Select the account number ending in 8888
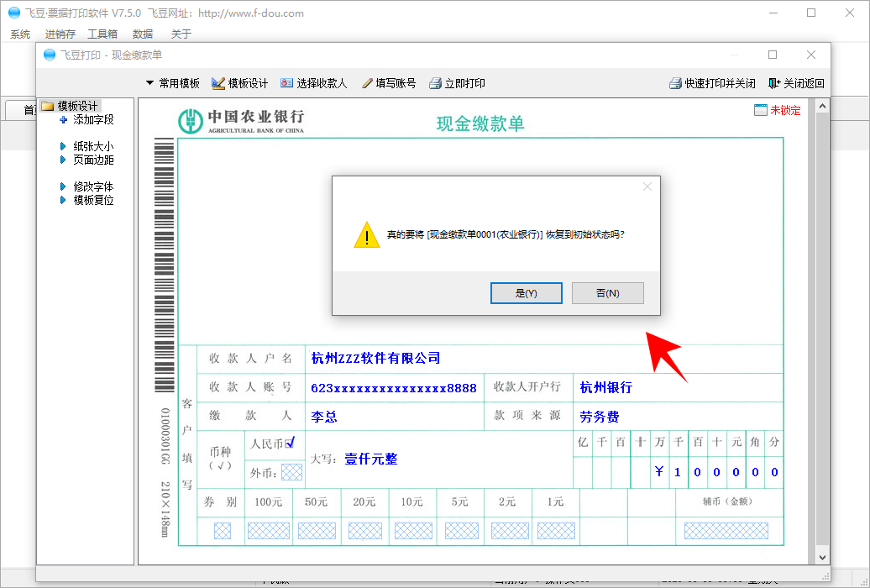 tap(393, 388)
